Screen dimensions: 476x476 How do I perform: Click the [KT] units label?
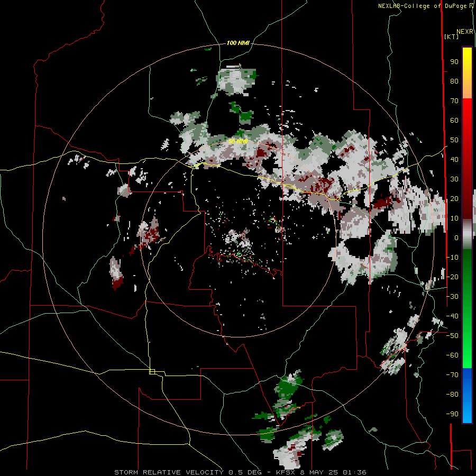tap(451, 36)
